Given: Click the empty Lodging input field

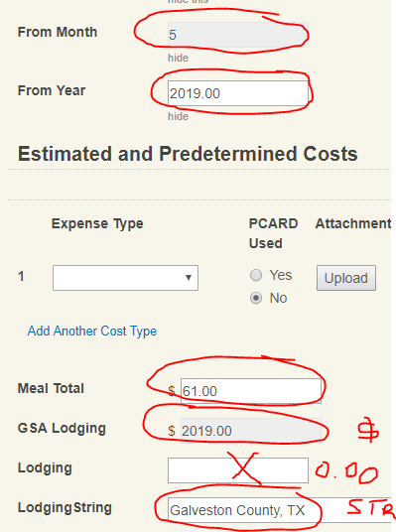Looking at the screenshot, I should point(238,470).
